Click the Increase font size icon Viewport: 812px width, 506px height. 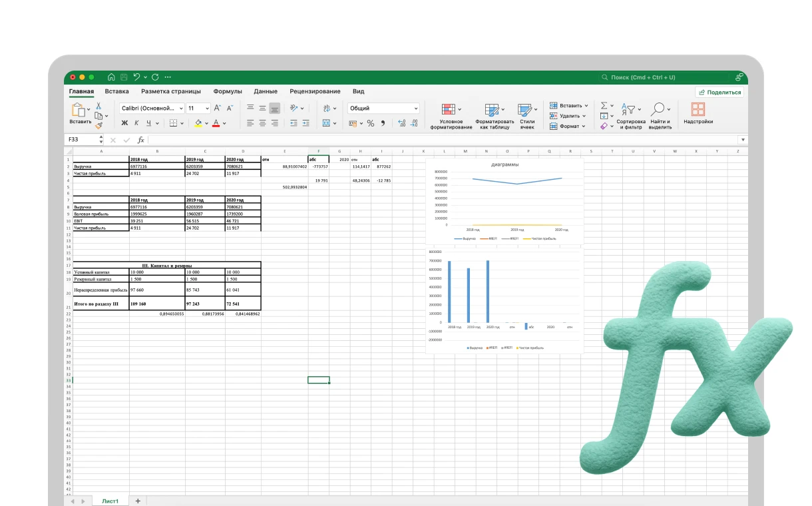click(218, 108)
